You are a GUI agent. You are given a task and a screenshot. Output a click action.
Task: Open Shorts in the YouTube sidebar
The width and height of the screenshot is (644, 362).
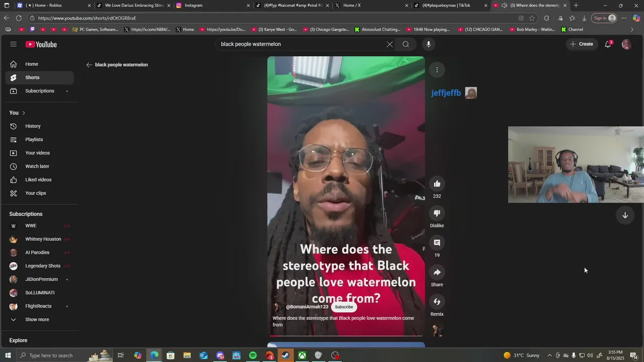39,77
